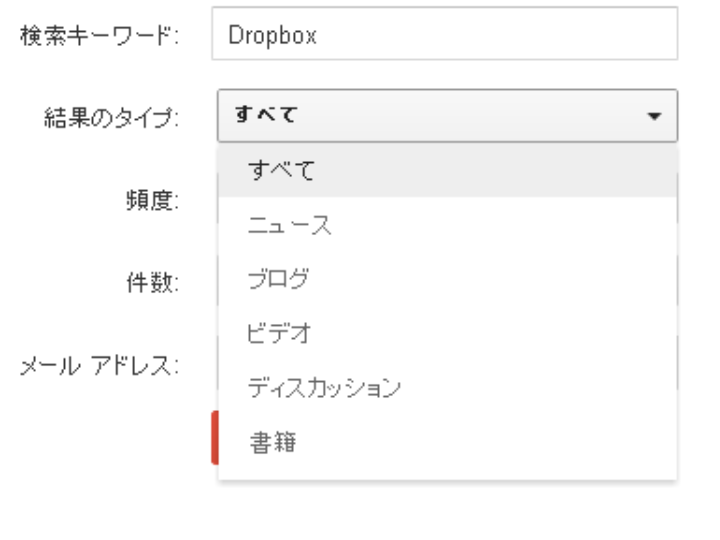
Task: Click the dropdown arrow triangle beside すべて
Action: [x=654, y=116]
